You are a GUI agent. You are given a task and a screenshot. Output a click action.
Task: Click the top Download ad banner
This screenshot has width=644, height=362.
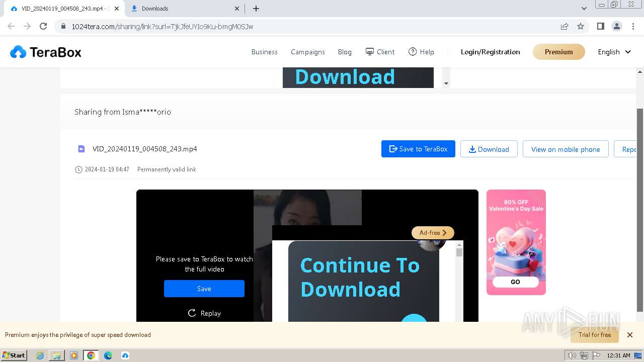point(358,77)
